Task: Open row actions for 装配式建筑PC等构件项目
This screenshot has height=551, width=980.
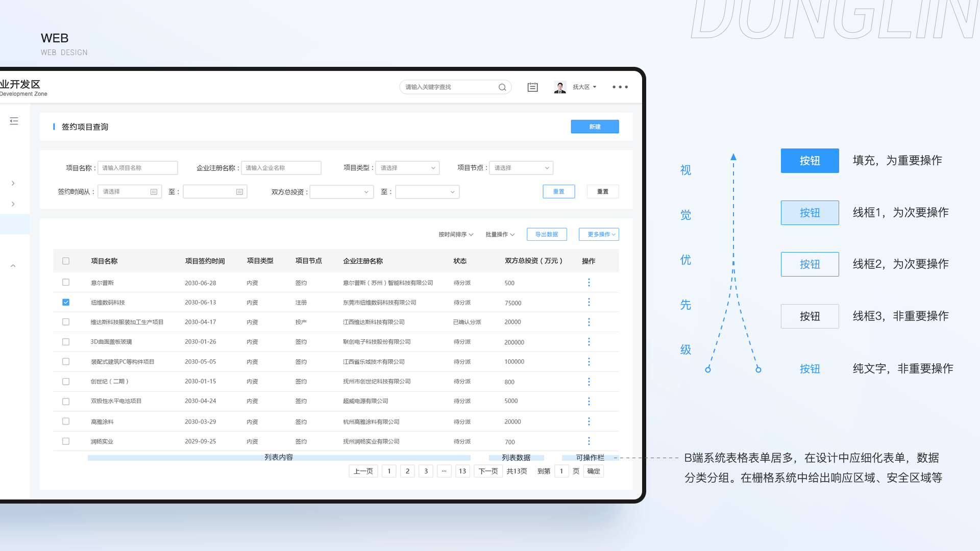Action: [589, 362]
